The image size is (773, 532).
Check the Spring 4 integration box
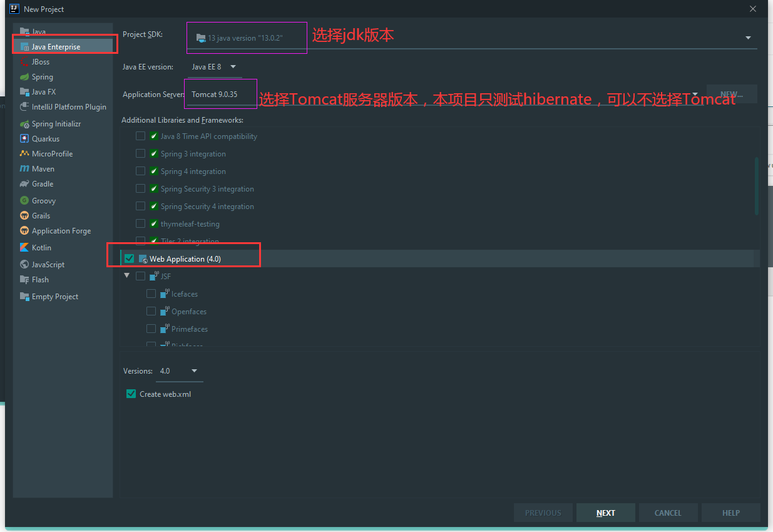click(141, 171)
